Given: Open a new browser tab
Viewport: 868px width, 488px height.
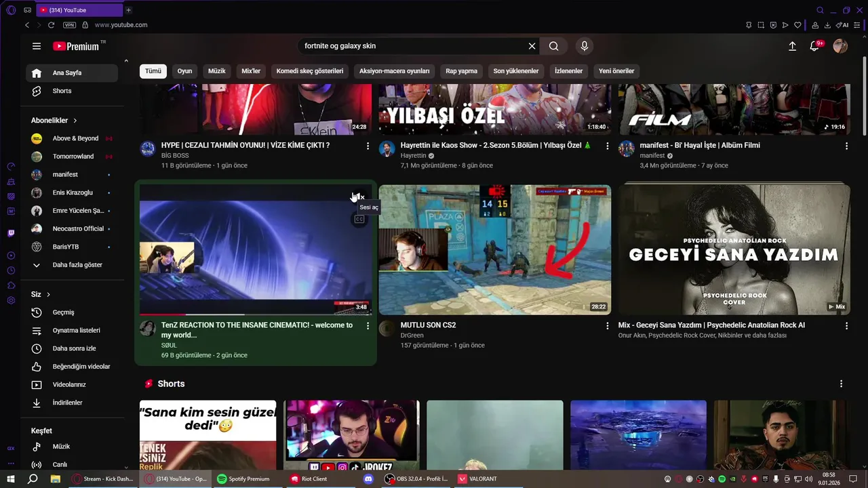Looking at the screenshot, I should (x=128, y=10).
